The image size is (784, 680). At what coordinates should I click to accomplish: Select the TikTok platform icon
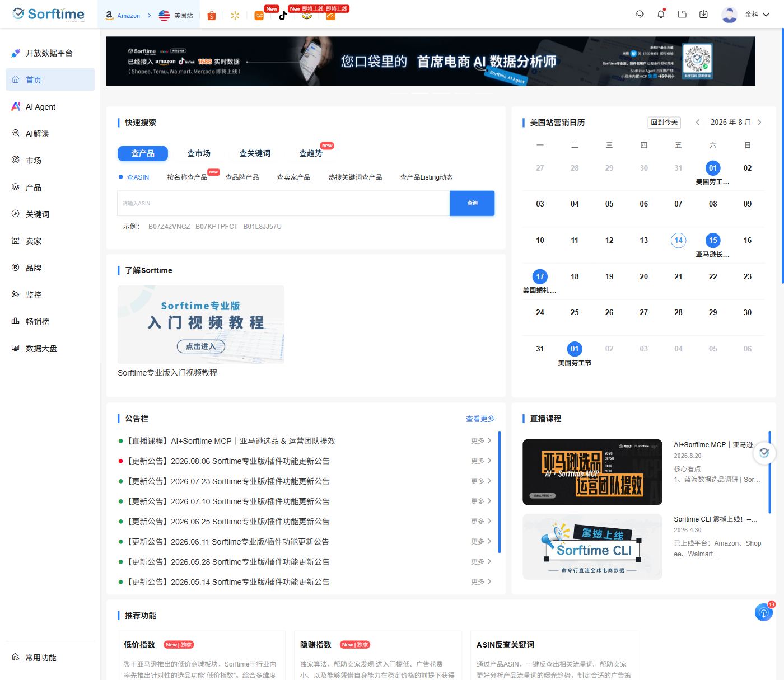[x=283, y=16]
